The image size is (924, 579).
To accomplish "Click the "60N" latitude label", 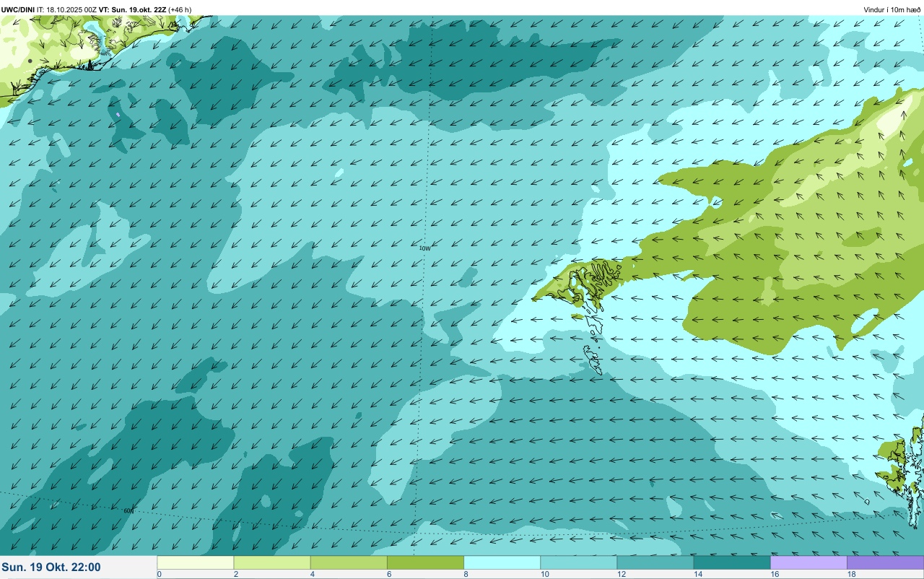I will pyautogui.click(x=129, y=510).
